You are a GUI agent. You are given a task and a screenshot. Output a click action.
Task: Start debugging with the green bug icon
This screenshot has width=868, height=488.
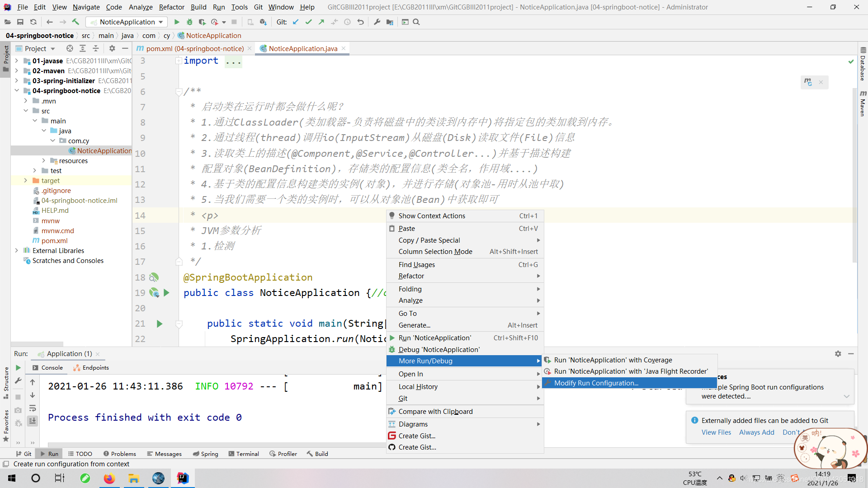(x=189, y=22)
